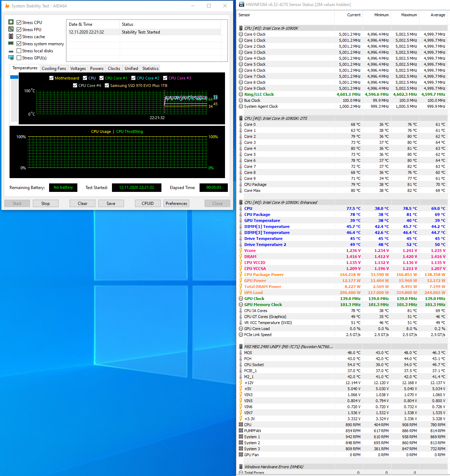Enable the Stress GPU(s) checkbox
This screenshot has width=450, height=476.
coord(19,58)
